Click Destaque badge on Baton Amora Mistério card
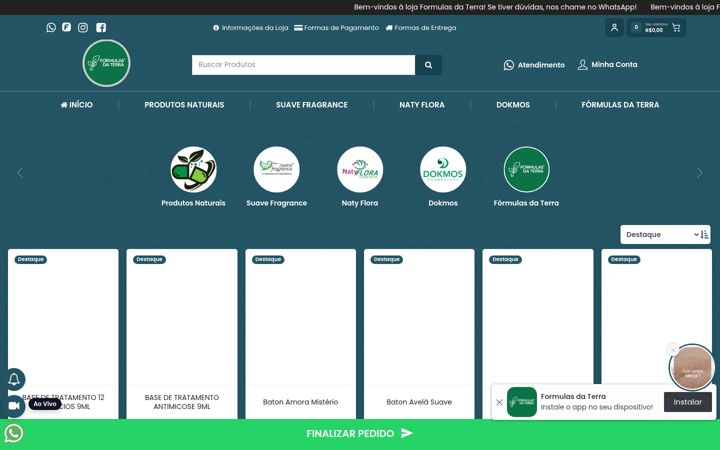The height and width of the screenshot is (450, 720). (x=268, y=259)
